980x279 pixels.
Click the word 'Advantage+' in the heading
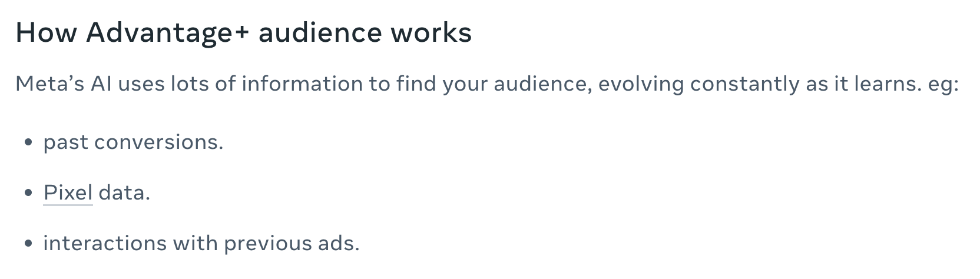(168, 34)
